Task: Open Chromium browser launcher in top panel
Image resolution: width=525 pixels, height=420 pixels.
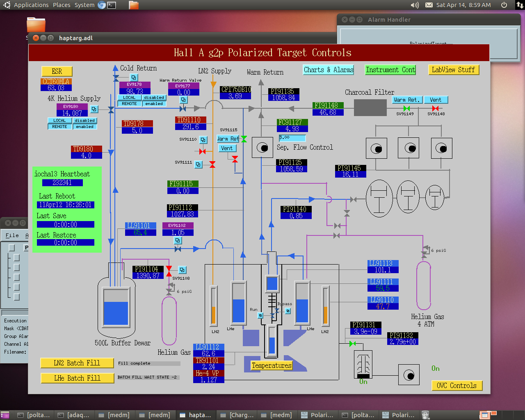Action: click(102, 5)
